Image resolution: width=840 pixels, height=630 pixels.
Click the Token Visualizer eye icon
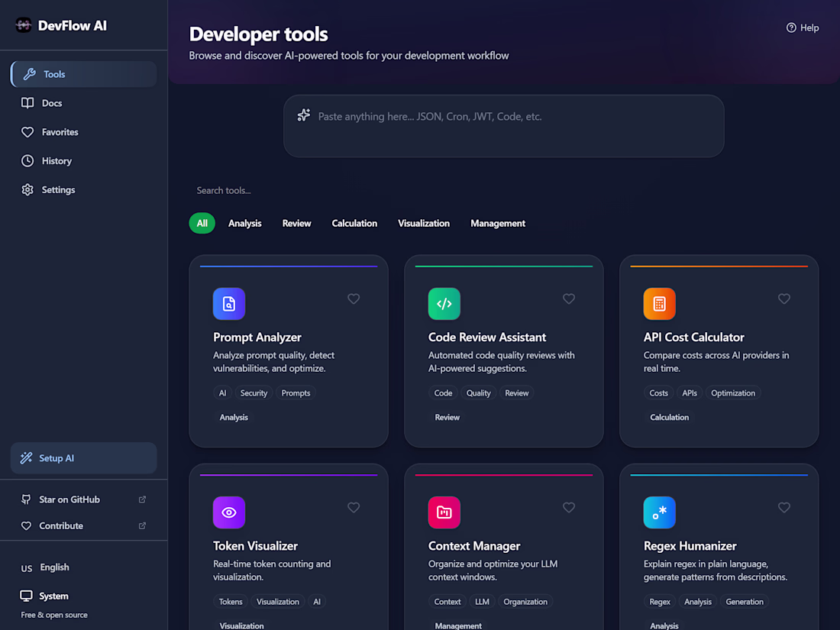(x=229, y=512)
